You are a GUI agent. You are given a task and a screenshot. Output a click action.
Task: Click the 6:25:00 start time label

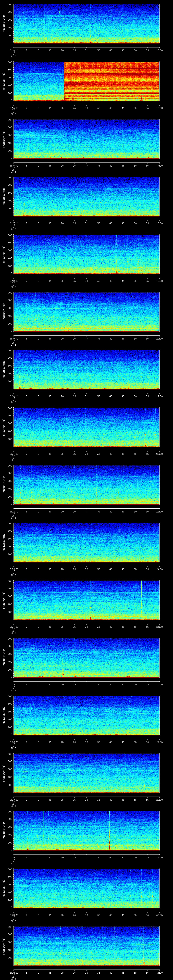point(14,684)
